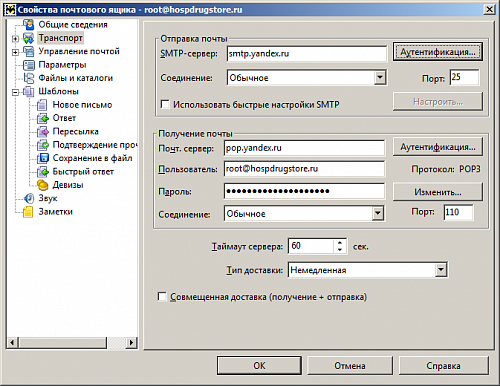Collapse the Шаблоны tree node
Viewport: 500px width, 386px height.
click(15, 92)
